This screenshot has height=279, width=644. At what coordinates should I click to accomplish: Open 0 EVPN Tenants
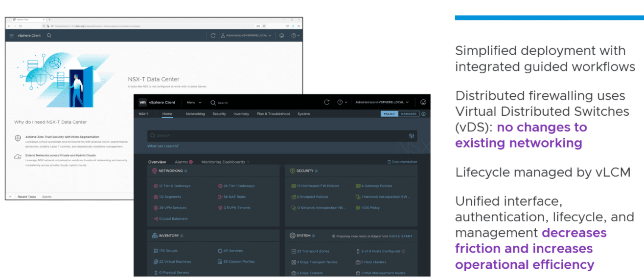click(233, 208)
